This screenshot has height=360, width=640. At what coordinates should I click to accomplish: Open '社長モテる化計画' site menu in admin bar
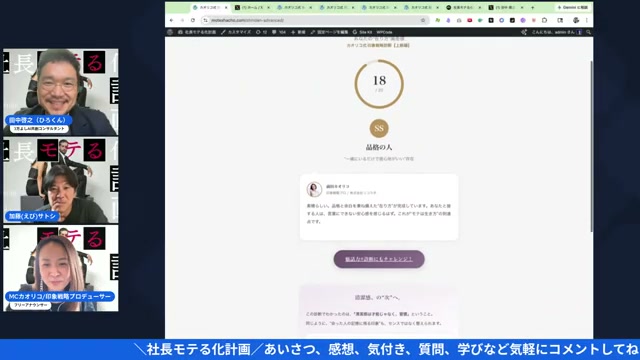(197, 32)
